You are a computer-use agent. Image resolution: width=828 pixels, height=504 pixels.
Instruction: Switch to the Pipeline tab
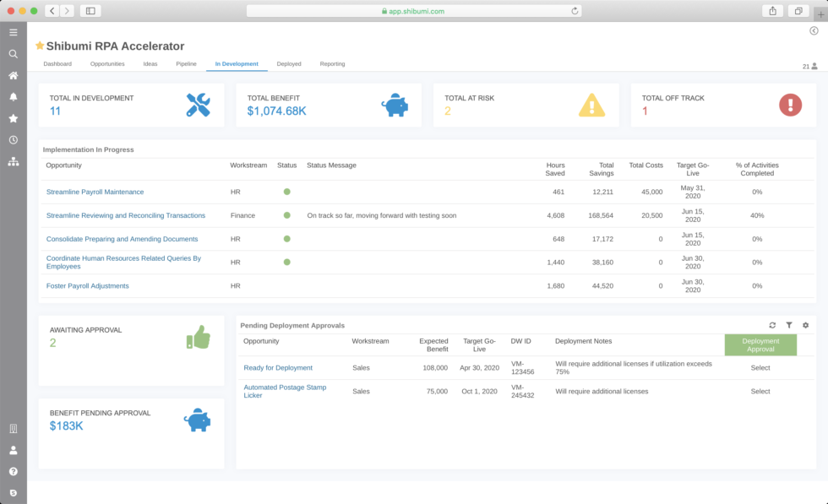point(186,63)
